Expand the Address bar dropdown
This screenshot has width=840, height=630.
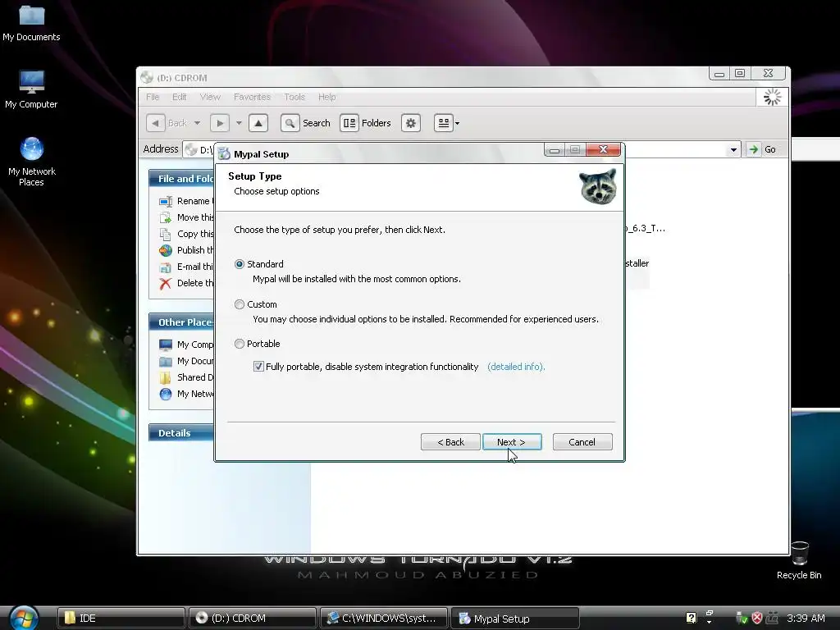pyautogui.click(x=733, y=149)
